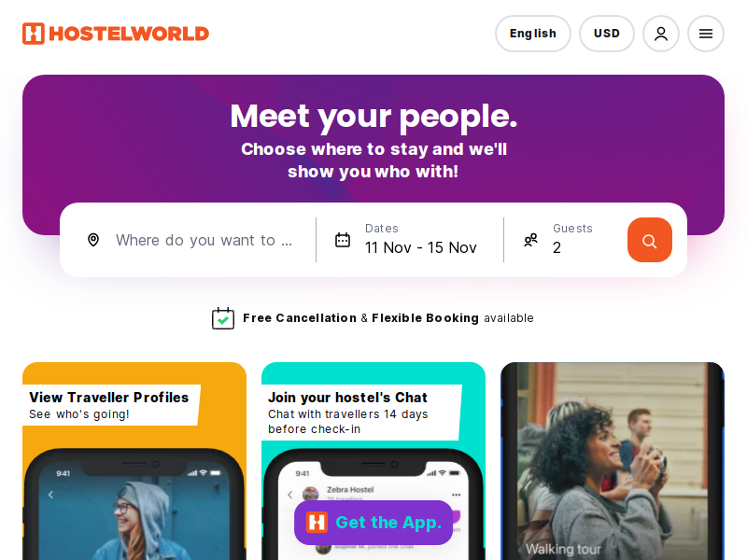The image size is (747, 560).
Task: Click the calendar icon beside Dates
Action: click(x=343, y=240)
